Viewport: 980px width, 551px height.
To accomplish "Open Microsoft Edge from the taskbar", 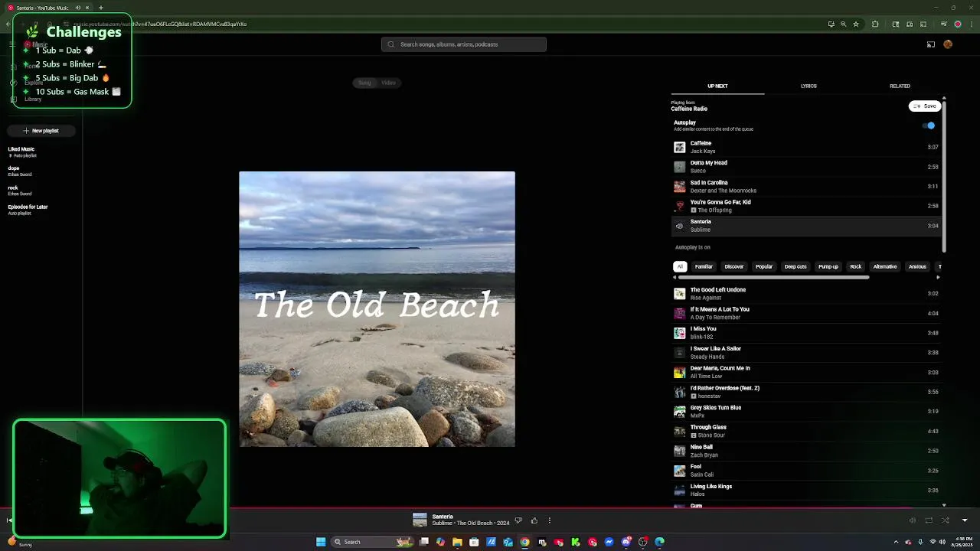I will (659, 542).
